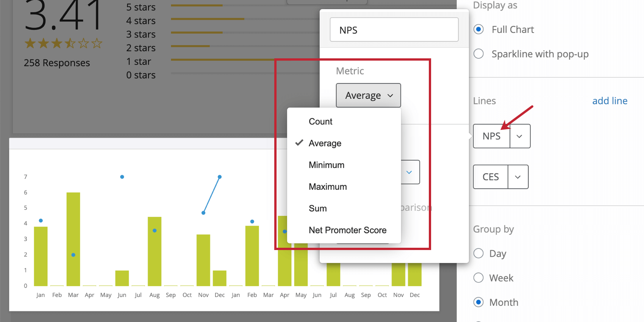The width and height of the screenshot is (644, 322).
Task: Click the Group by section heading
Action: pyautogui.click(x=494, y=229)
